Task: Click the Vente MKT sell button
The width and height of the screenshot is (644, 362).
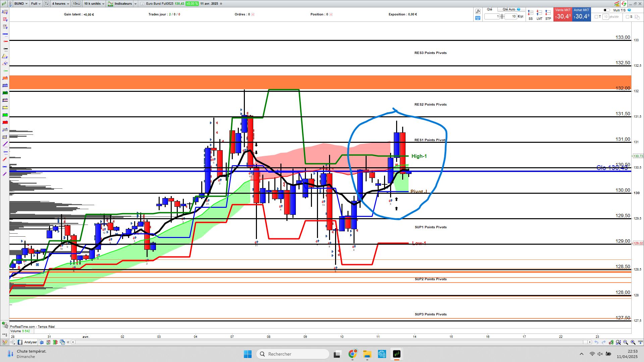Action: coord(563,14)
